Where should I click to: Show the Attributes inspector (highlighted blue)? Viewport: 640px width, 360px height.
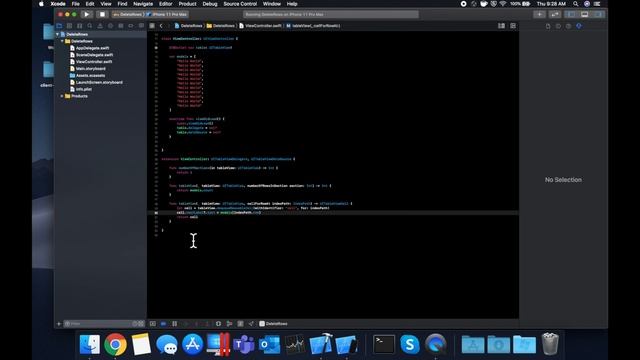pyautogui.click(x=579, y=26)
